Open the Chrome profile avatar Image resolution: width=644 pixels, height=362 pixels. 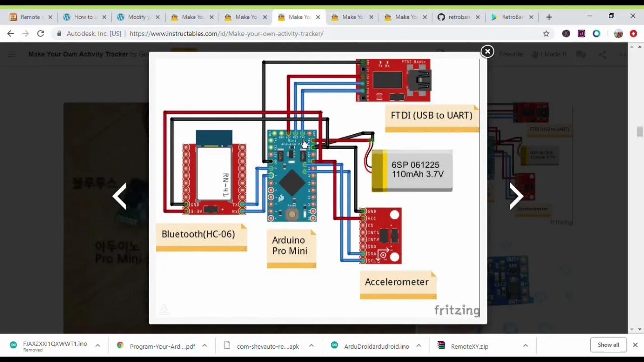point(618,34)
